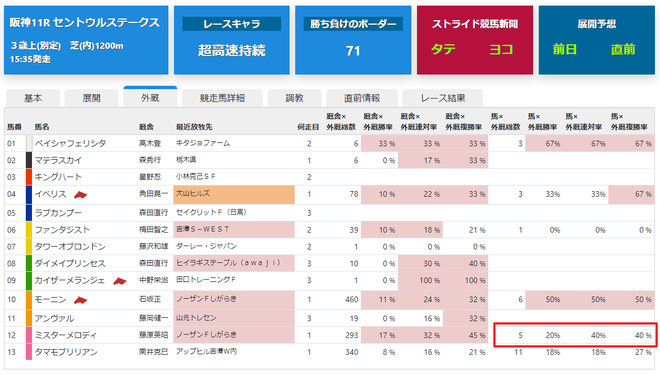Select horse name ダイメイプリンセス

tap(70, 263)
